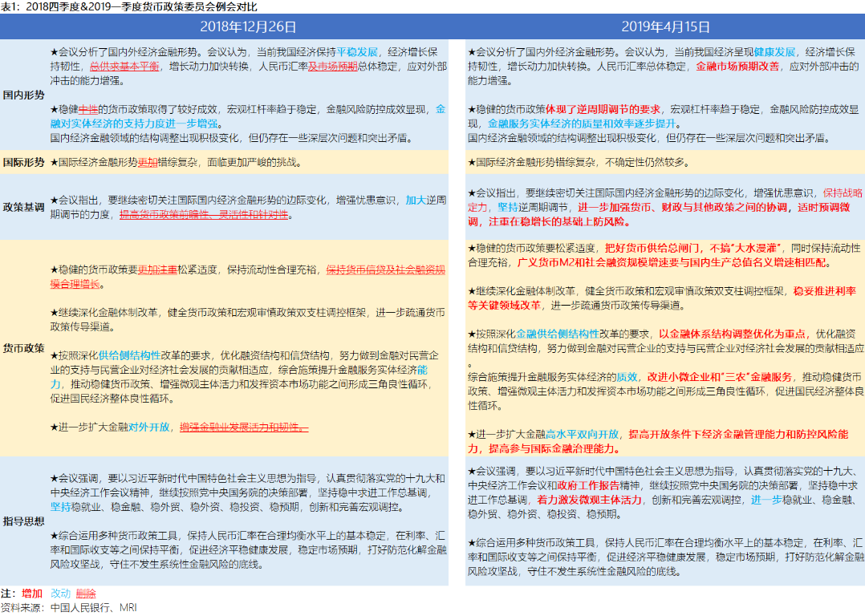The image size is (865, 616).
Task: Click the blue phrase '供给侧结构性' in 2018 column
Action: click(130, 355)
